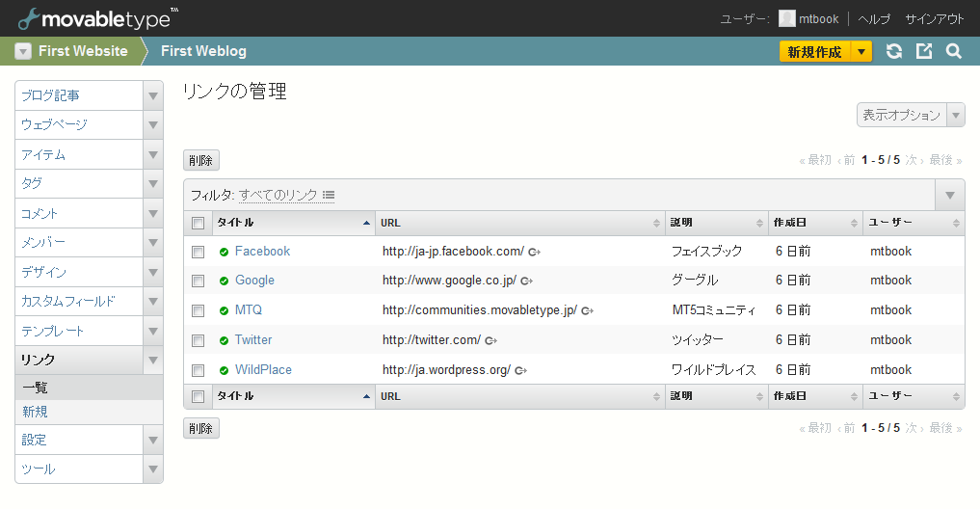This screenshot has width=980, height=509.
Task: Click green status icon beside Facebook
Action: 224,252
